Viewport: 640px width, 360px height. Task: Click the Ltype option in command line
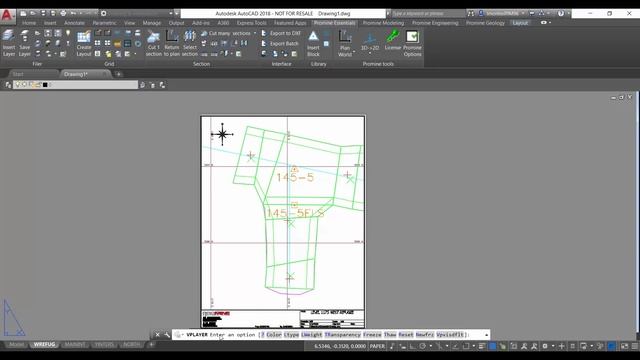(x=291, y=335)
